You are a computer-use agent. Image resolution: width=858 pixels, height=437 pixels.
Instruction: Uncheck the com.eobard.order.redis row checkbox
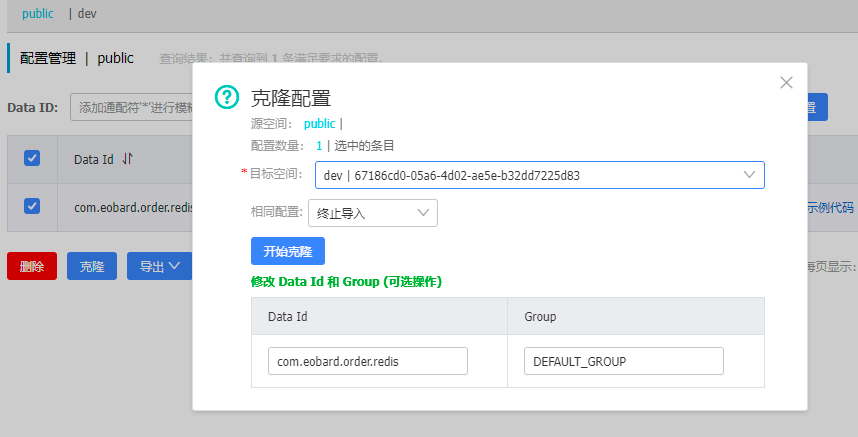(32, 206)
